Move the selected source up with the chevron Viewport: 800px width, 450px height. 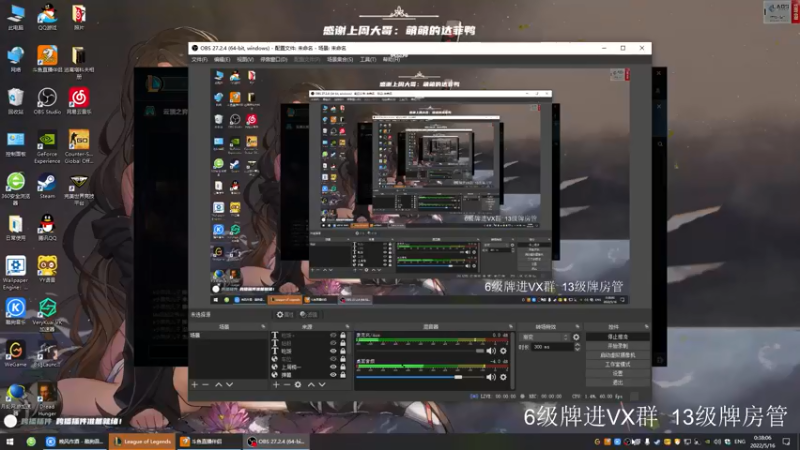tap(311, 385)
